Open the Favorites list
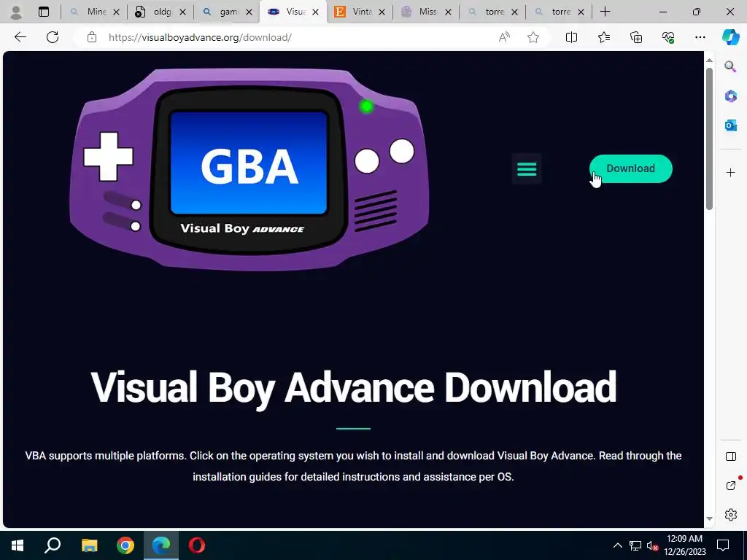Image resolution: width=747 pixels, height=560 pixels. (x=603, y=37)
